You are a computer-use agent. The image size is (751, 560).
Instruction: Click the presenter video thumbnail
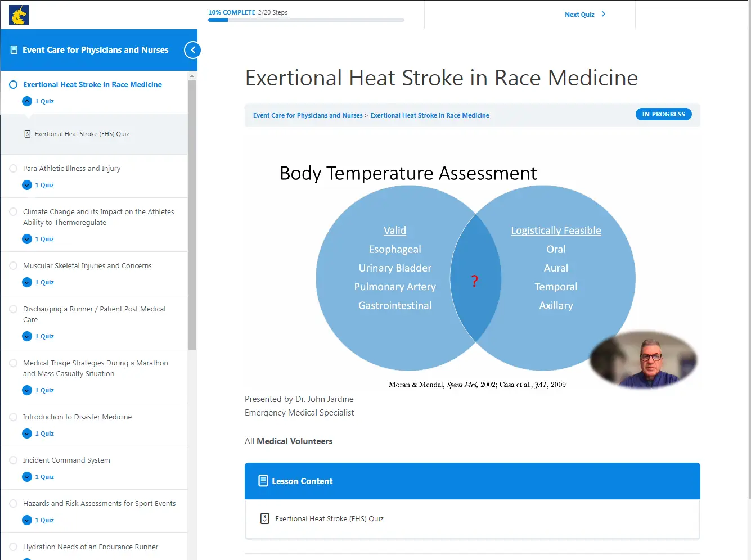(643, 360)
